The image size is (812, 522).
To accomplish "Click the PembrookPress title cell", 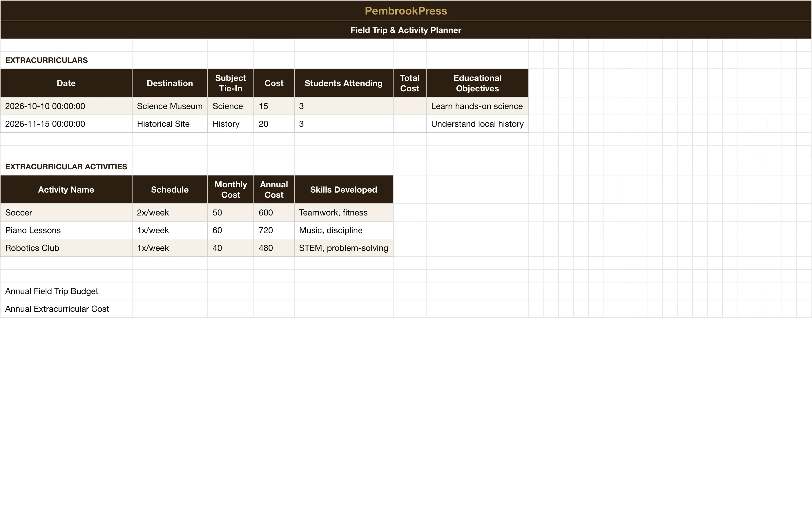I will pos(406,11).
